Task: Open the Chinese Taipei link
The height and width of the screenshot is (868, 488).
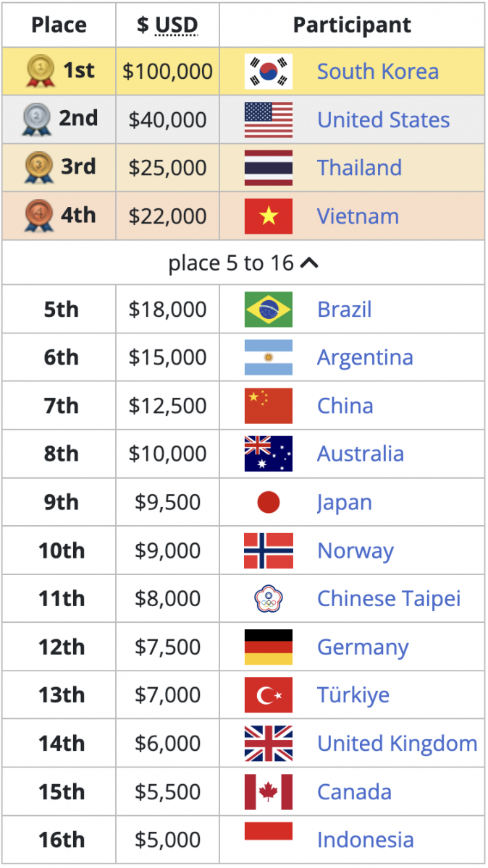Action: tap(389, 599)
